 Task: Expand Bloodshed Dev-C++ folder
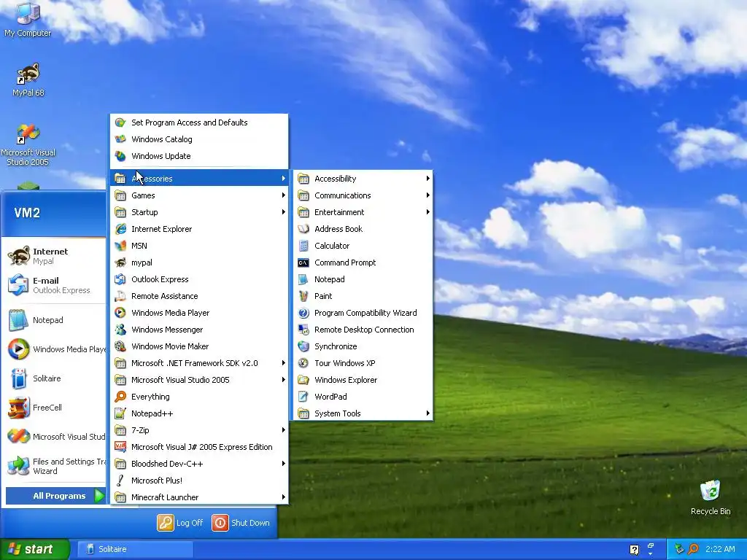199,464
